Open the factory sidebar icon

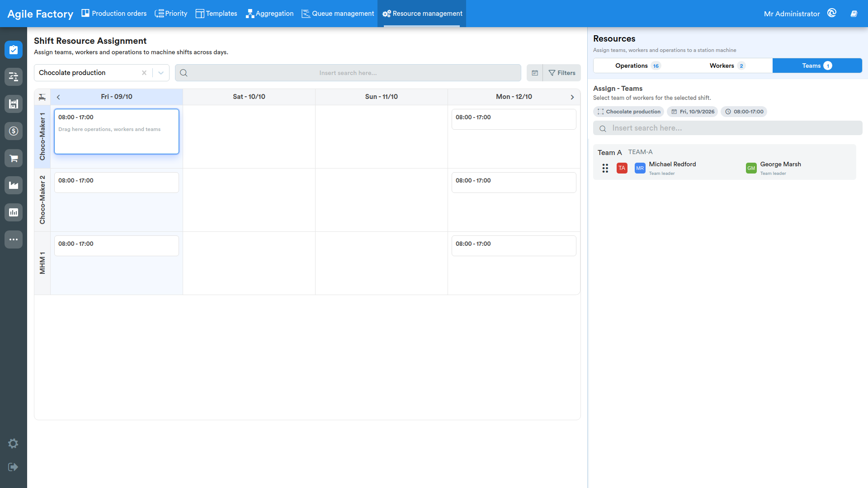click(x=14, y=185)
